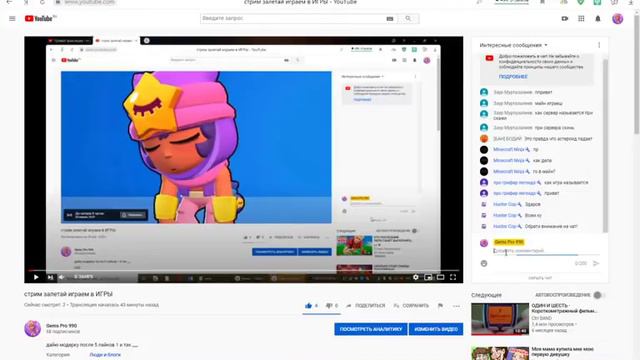Open the Моя мама купила video thumbnail
Image resolution: width=640 pixels, height=360 pixels.
click(500, 353)
